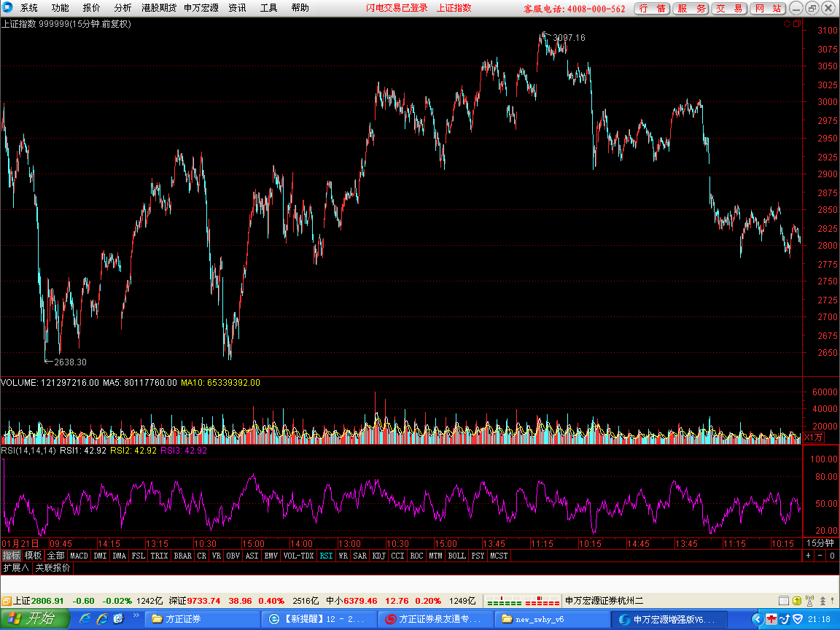
Task: Switch indicator to FSL
Action: 139,556
